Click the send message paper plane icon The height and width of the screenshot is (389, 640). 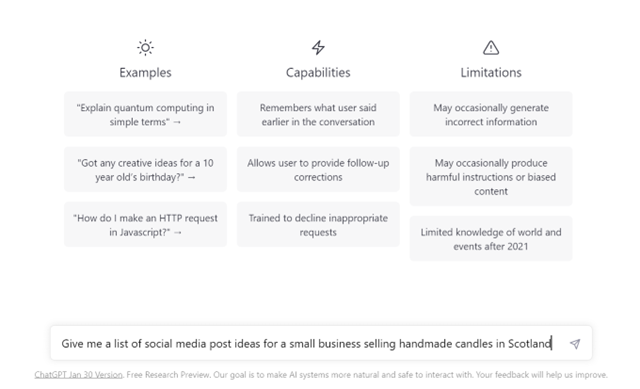(x=575, y=344)
